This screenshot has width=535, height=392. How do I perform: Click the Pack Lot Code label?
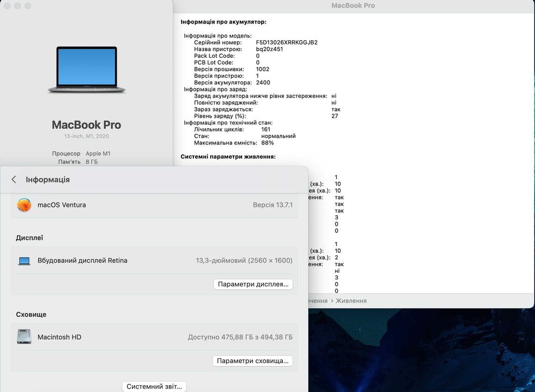214,56
